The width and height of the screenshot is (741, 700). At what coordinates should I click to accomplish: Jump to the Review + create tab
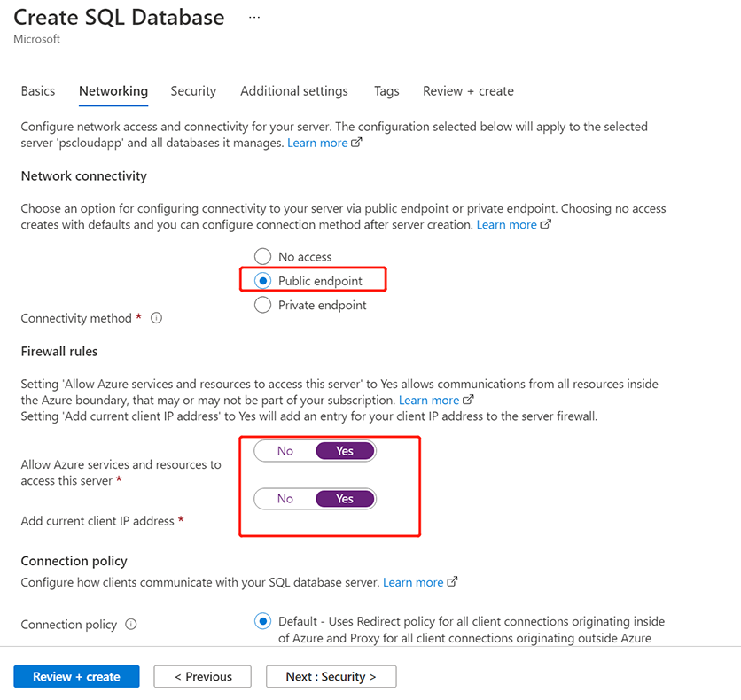pyautogui.click(x=468, y=91)
